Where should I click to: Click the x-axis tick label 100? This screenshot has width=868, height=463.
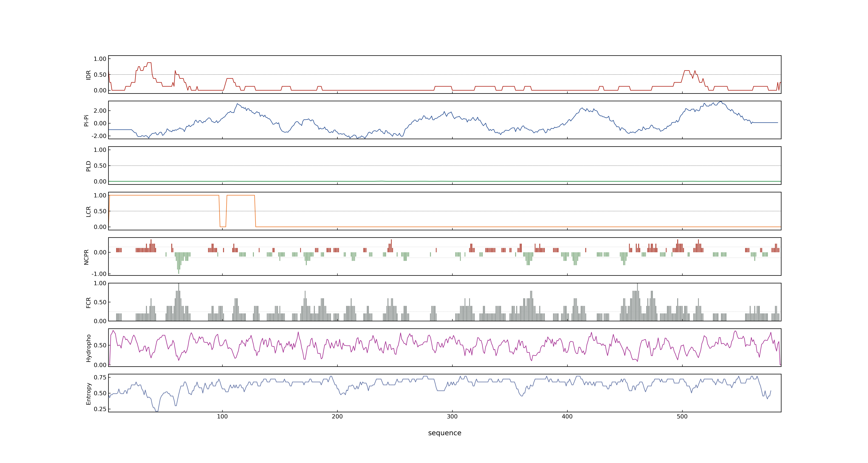pos(222,416)
